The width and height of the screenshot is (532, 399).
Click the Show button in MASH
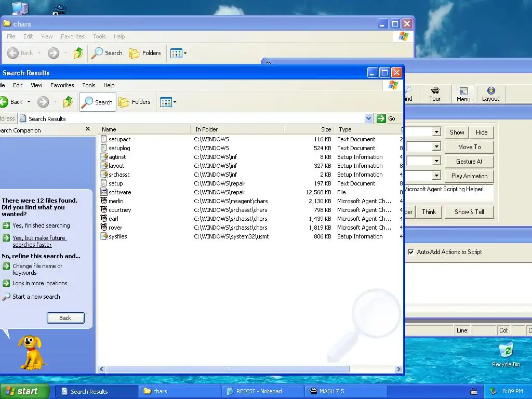click(x=457, y=132)
